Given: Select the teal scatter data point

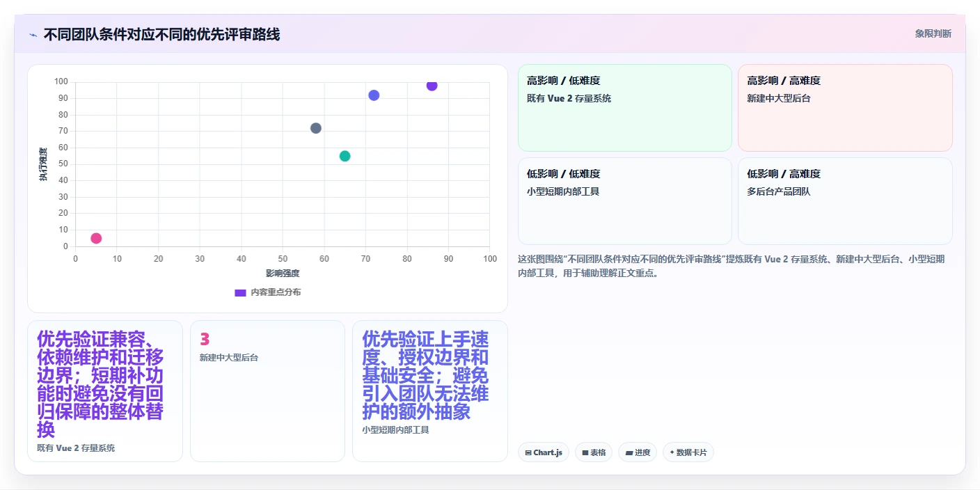Looking at the screenshot, I should click(345, 156).
